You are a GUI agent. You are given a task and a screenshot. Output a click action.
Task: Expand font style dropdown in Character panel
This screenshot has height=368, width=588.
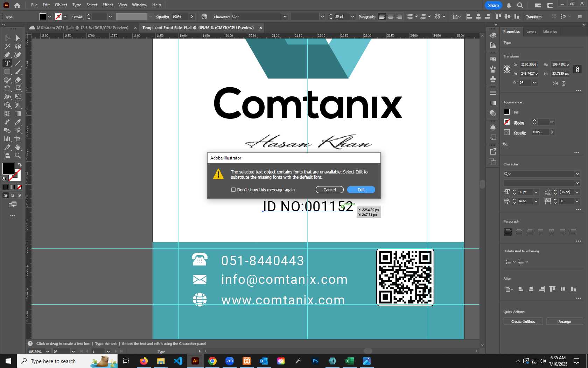click(577, 183)
